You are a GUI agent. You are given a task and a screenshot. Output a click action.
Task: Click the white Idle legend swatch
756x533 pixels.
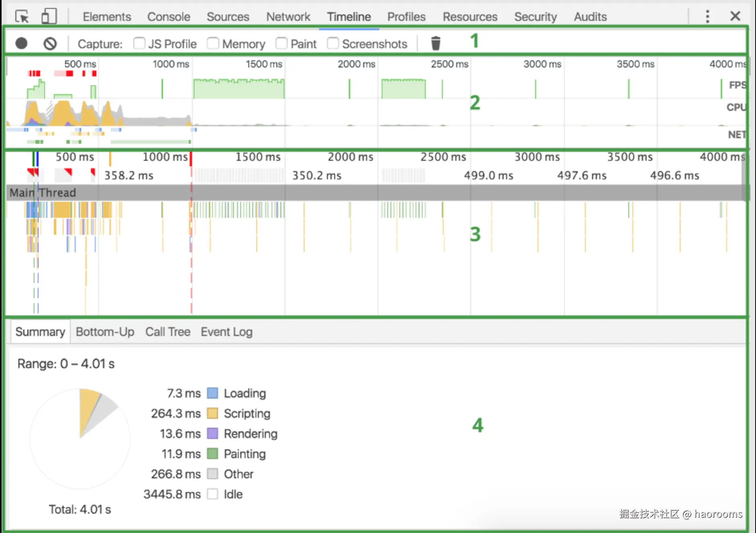[212, 494]
